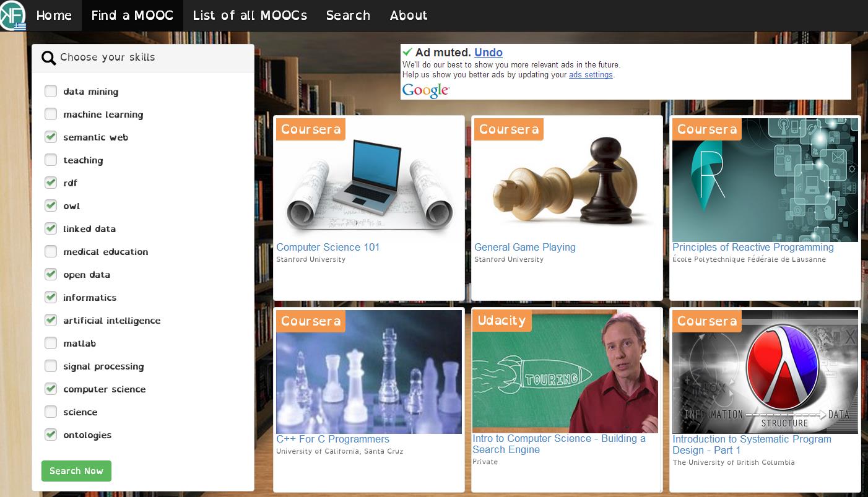Click University of California, Santa Cruz text
This screenshot has width=868, height=497.
point(340,451)
